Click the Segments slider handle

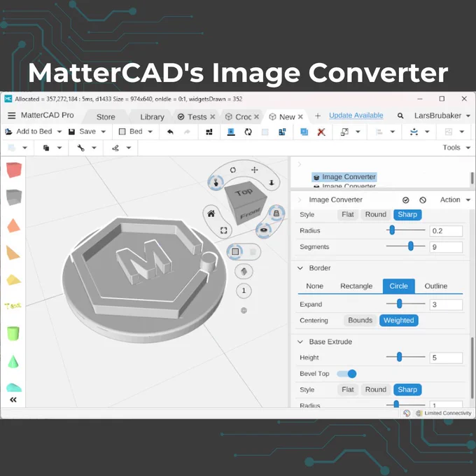pos(411,246)
